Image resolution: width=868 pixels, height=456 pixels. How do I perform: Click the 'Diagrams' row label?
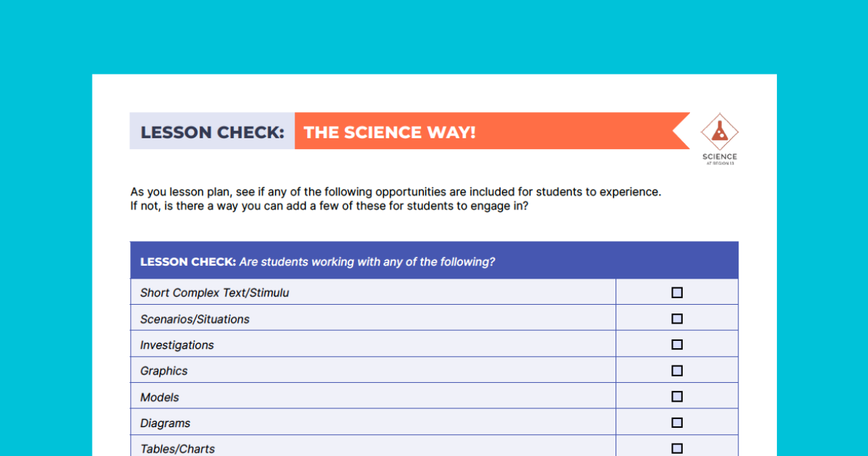166,423
